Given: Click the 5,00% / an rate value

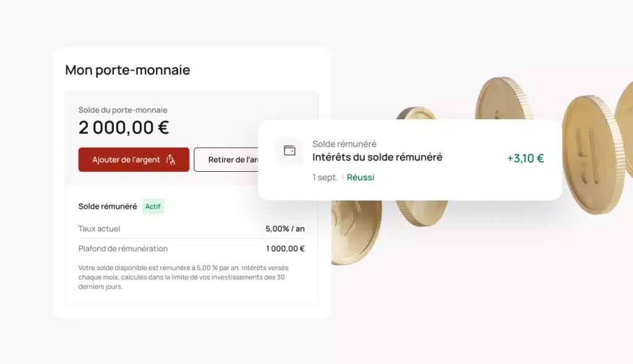Looking at the screenshot, I should pos(285,229).
